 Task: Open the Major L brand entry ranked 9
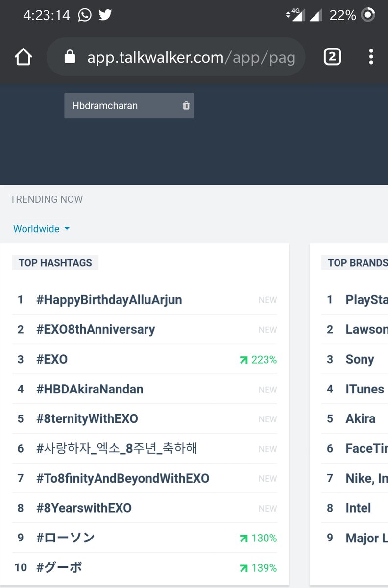366,538
